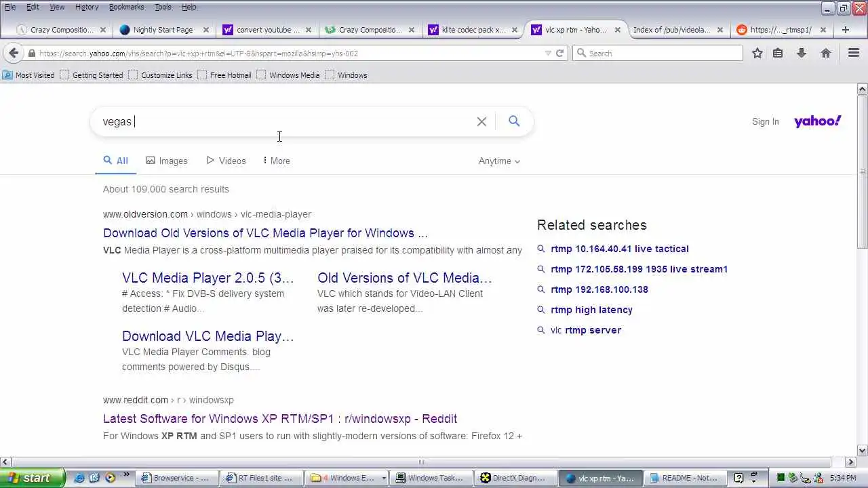
Task: Open the Firefox hamburger menu
Action: pyautogui.click(x=854, y=53)
